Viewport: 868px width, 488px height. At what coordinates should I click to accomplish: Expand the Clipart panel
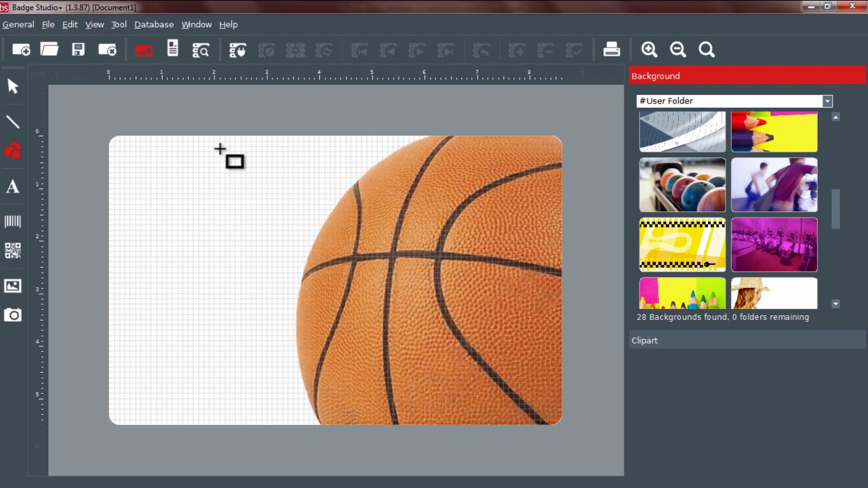tap(747, 340)
